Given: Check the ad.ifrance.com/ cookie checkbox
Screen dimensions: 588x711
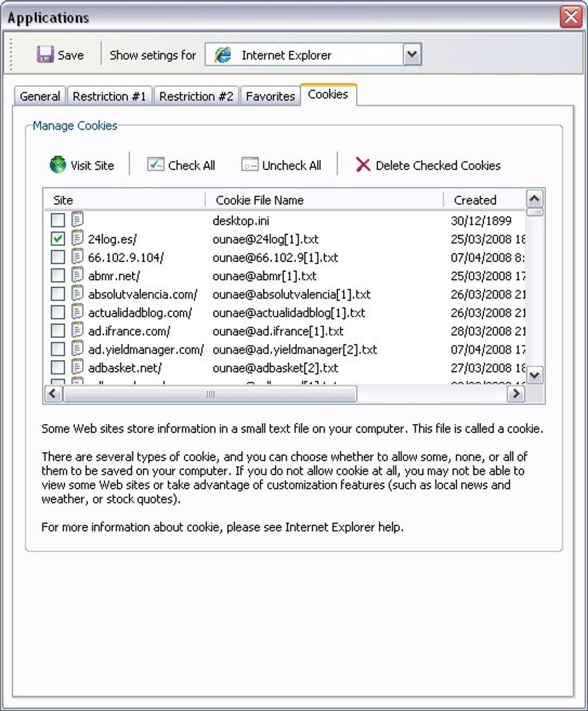Looking at the screenshot, I should (x=58, y=331).
